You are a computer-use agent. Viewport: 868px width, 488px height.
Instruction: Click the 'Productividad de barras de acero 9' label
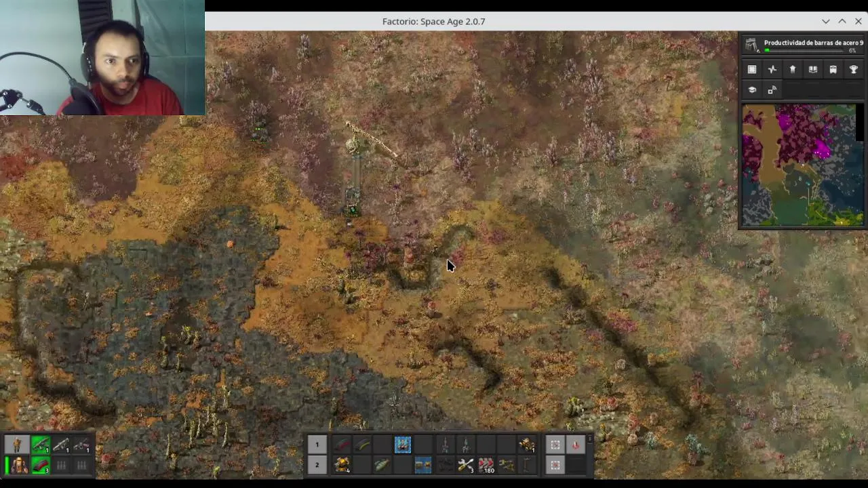click(814, 43)
